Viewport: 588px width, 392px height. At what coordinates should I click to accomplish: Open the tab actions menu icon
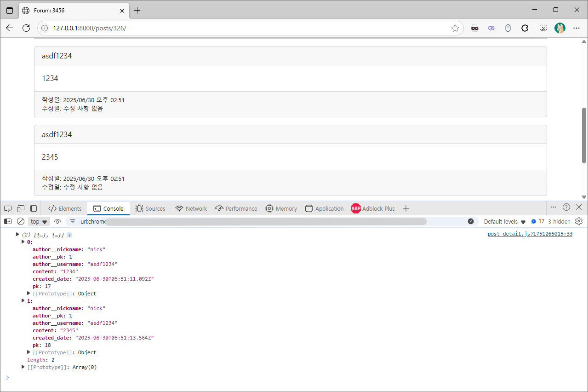(x=10, y=10)
